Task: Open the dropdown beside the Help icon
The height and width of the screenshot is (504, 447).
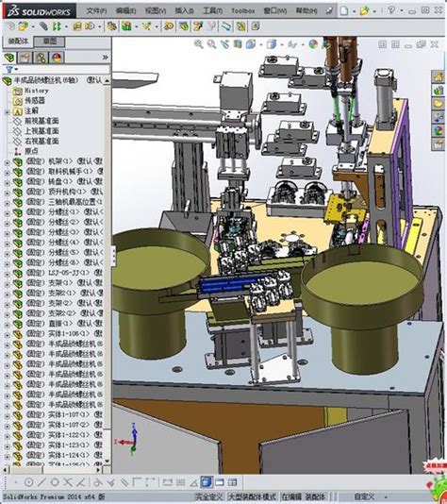Action: pyautogui.click(x=401, y=11)
